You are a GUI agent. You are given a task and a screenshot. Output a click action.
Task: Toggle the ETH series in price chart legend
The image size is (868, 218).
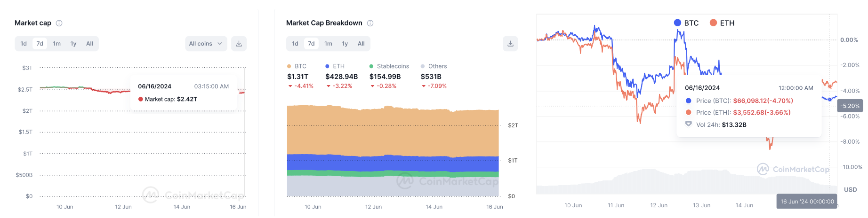click(x=722, y=23)
